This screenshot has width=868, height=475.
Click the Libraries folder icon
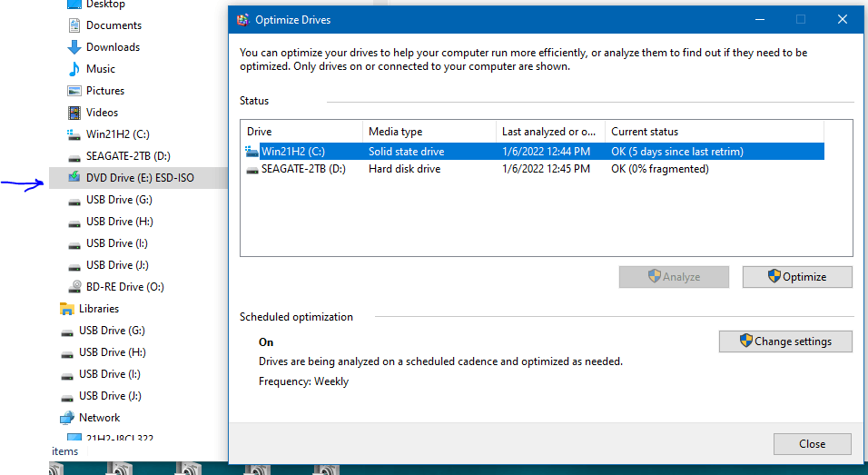(x=67, y=309)
